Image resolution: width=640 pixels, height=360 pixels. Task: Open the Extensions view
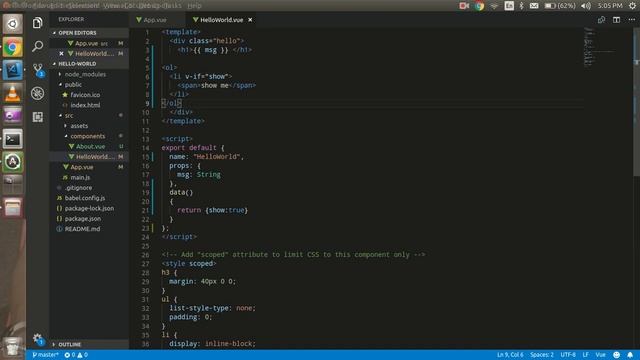click(x=38, y=117)
